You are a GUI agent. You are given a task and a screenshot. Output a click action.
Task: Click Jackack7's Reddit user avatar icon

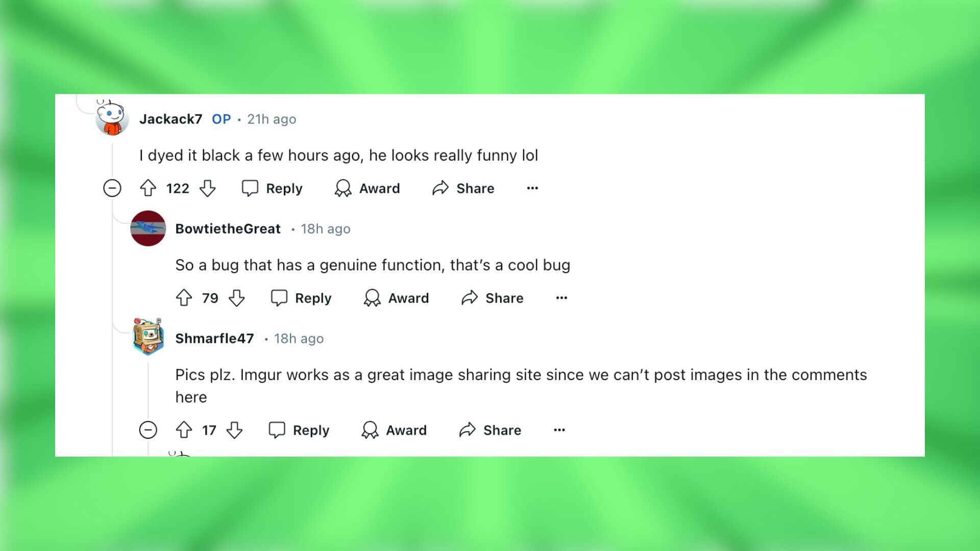111,118
